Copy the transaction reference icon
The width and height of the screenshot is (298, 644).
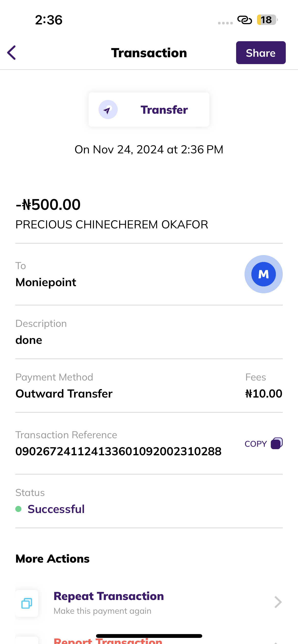(x=277, y=443)
